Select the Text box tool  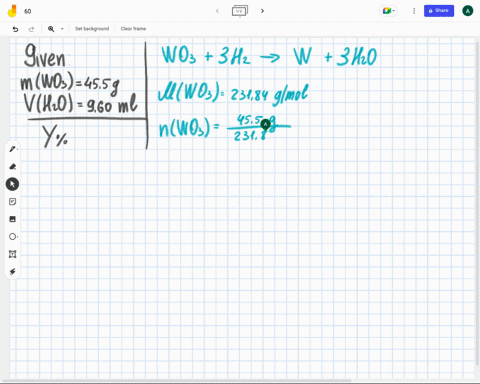[x=12, y=254]
